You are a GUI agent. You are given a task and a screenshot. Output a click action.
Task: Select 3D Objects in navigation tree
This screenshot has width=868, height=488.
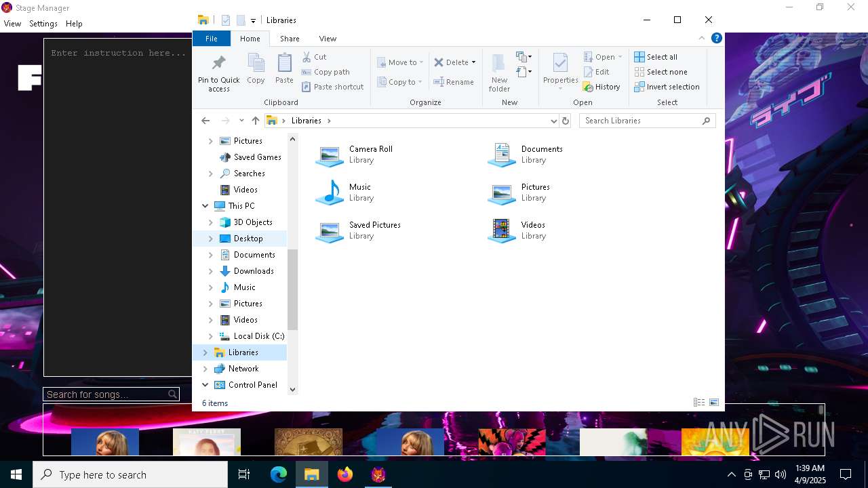coord(253,222)
